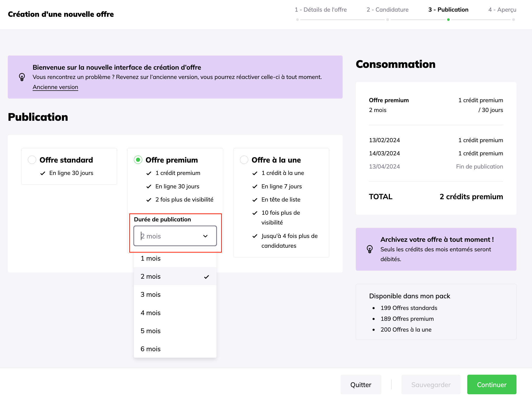Screen dimensions: 532x401
Task: Go to step 4 Aperçu
Action: click(x=502, y=10)
